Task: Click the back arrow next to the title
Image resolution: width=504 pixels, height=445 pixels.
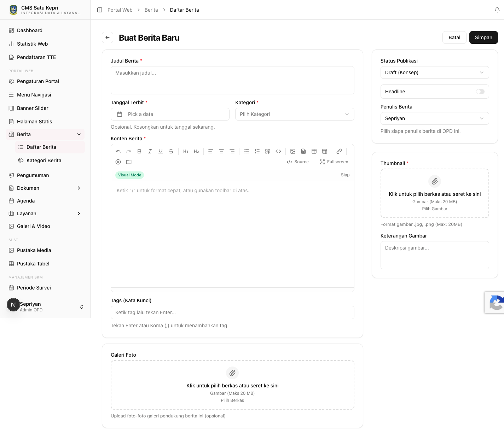Action: click(x=108, y=37)
